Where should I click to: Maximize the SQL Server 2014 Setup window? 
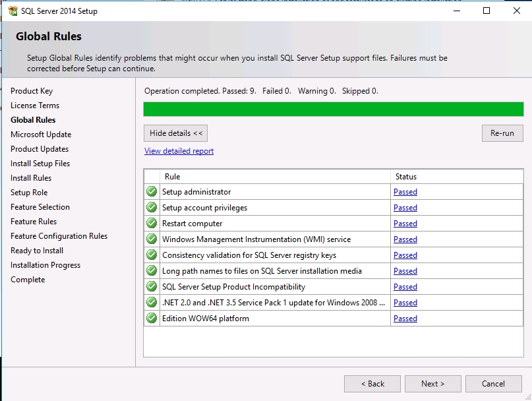(x=487, y=11)
